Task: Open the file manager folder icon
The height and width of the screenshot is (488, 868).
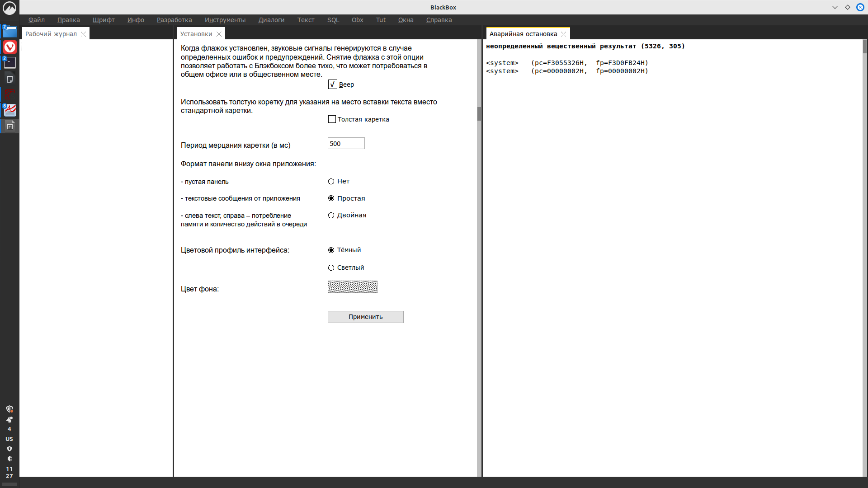Action: 9,32
